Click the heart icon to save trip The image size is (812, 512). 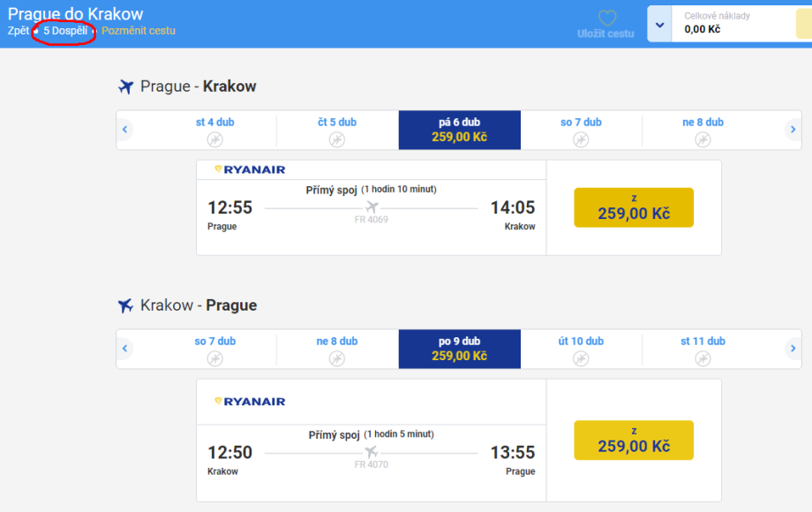click(605, 18)
